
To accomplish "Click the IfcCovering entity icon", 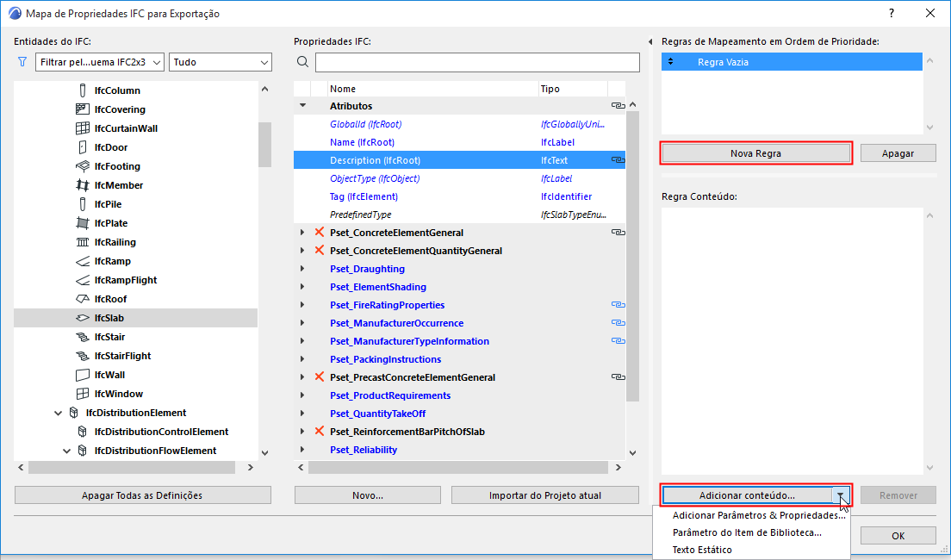I will pyautogui.click(x=83, y=109).
